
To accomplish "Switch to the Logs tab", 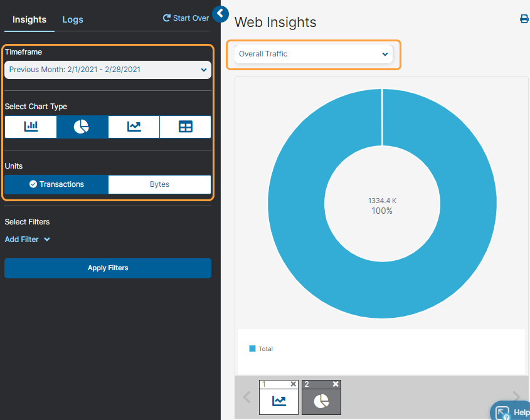I will [72, 19].
